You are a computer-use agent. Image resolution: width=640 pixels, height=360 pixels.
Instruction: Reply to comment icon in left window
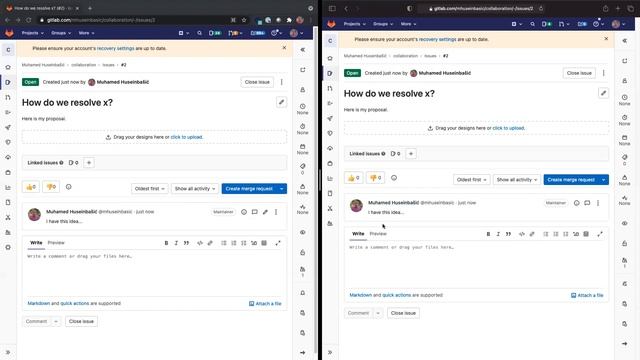(x=255, y=212)
